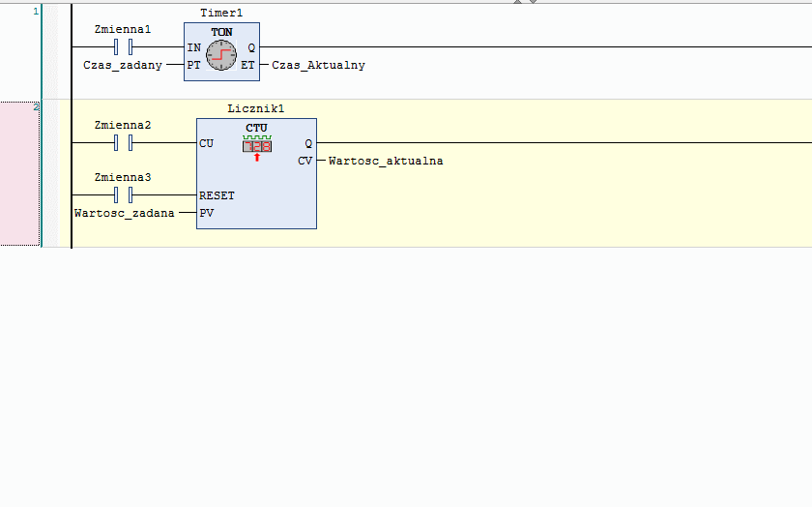Click the CU pin of Licznik1
Viewport: 812px width, 507px height.
206,143
